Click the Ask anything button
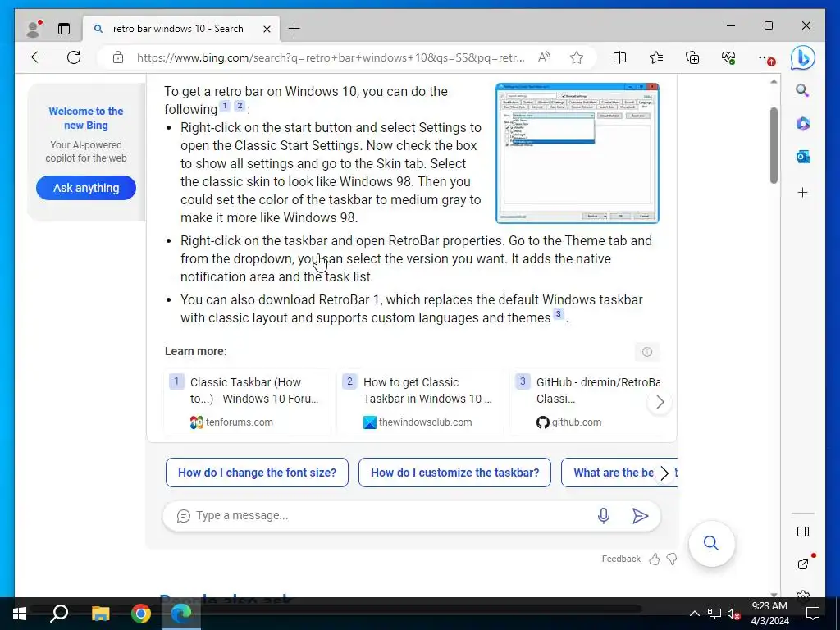 tap(85, 188)
